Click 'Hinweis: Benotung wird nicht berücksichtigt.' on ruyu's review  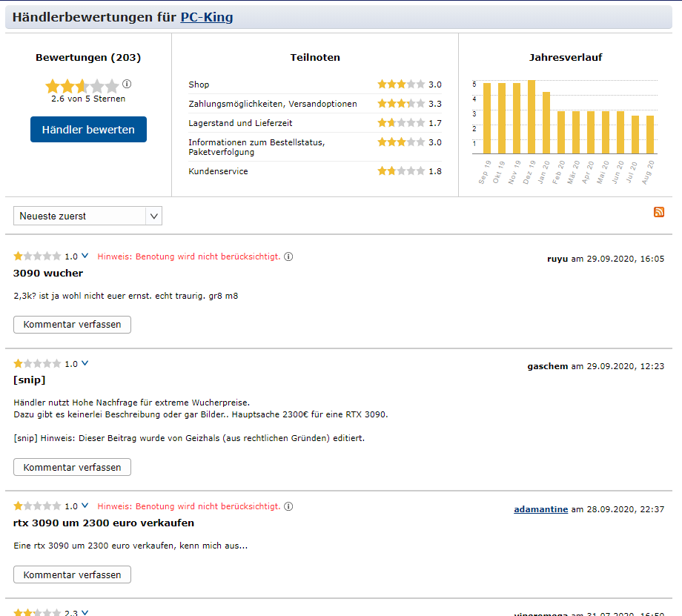(189, 256)
